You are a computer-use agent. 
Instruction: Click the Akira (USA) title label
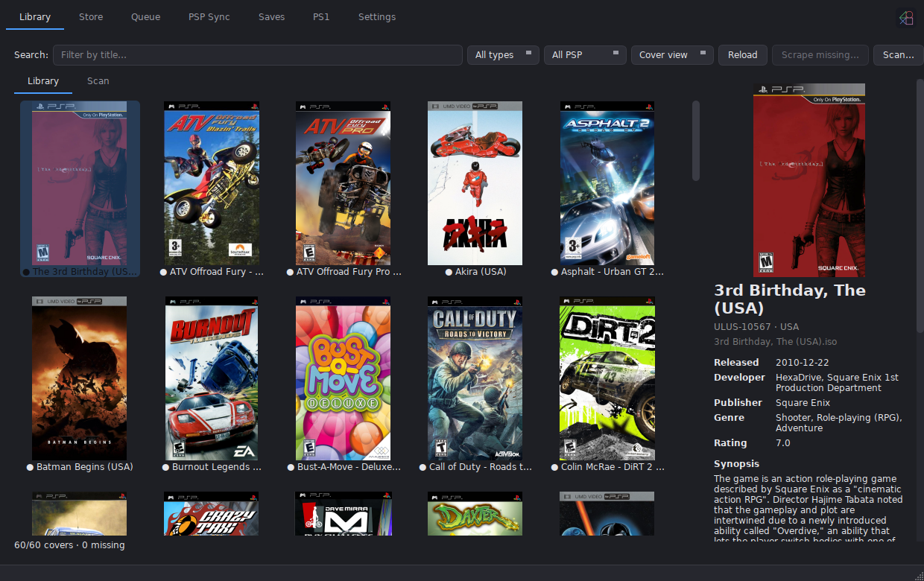tap(481, 272)
